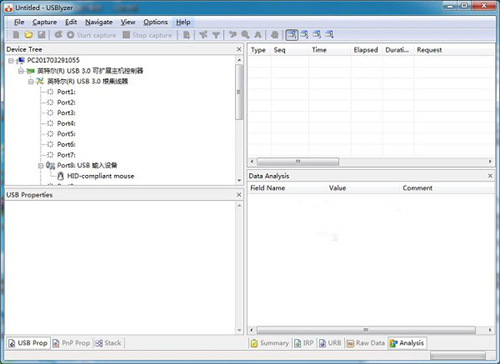The width and height of the screenshot is (500, 364).
Task: Select Port6 in the Device Tree
Action: tap(66, 144)
